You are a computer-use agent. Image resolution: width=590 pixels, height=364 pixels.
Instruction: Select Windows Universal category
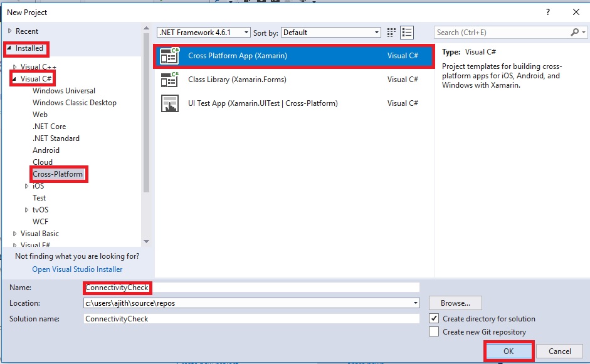click(x=64, y=91)
